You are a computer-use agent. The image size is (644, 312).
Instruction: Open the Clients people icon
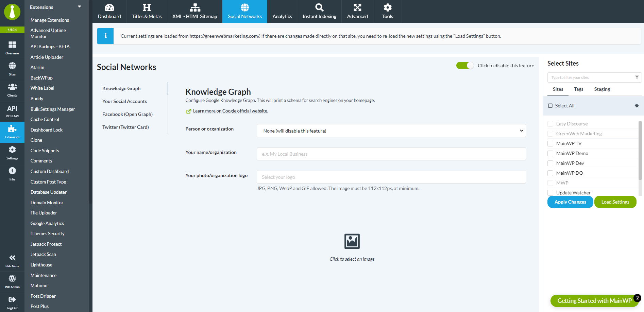point(12,87)
